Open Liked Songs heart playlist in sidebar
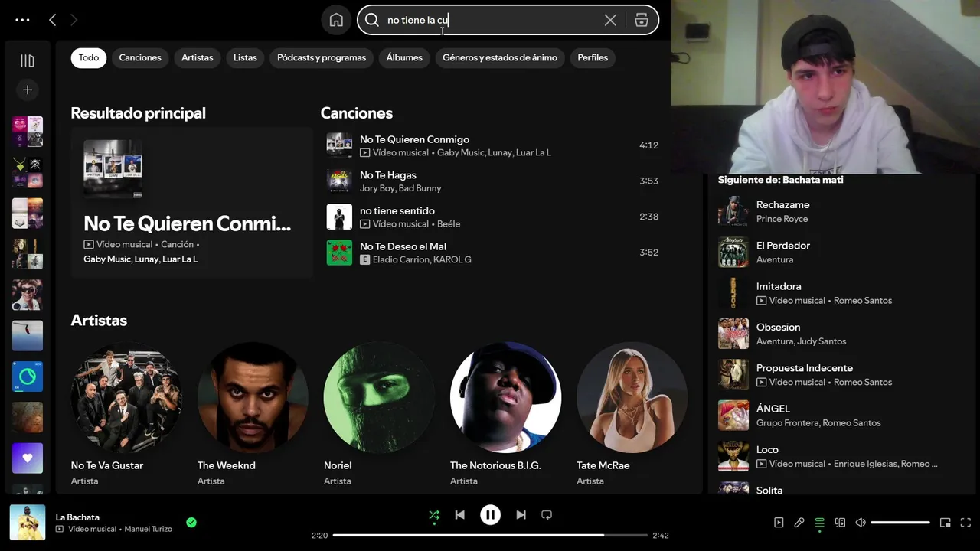The height and width of the screenshot is (551, 980). pos(28,458)
